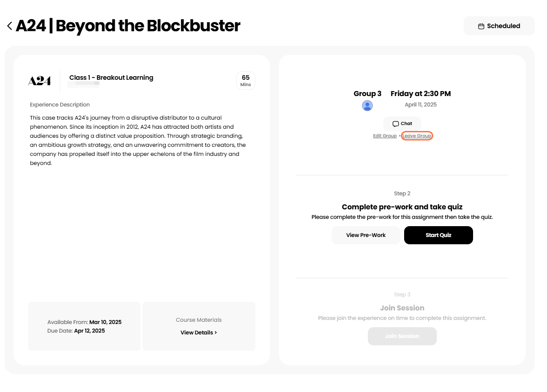Screen dimensions: 547x392
Task: Click the Course Materials label
Action: point(199,320)
